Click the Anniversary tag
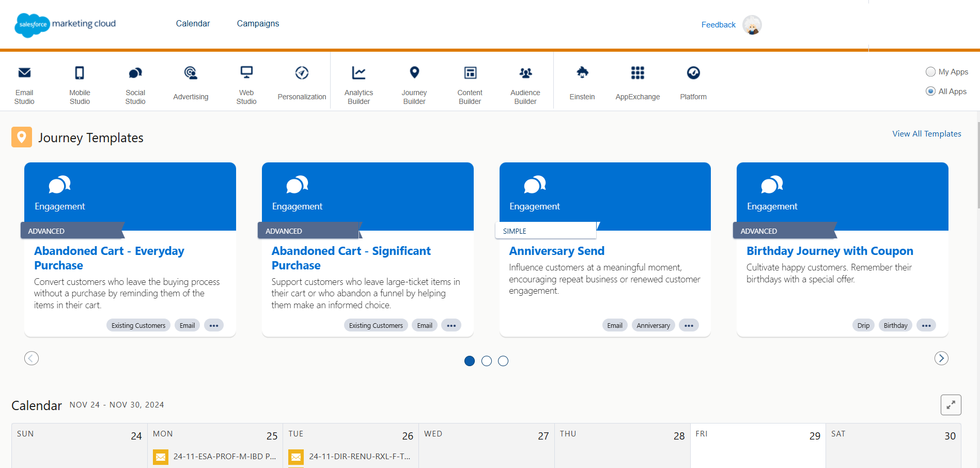 (x=653, y=325)
